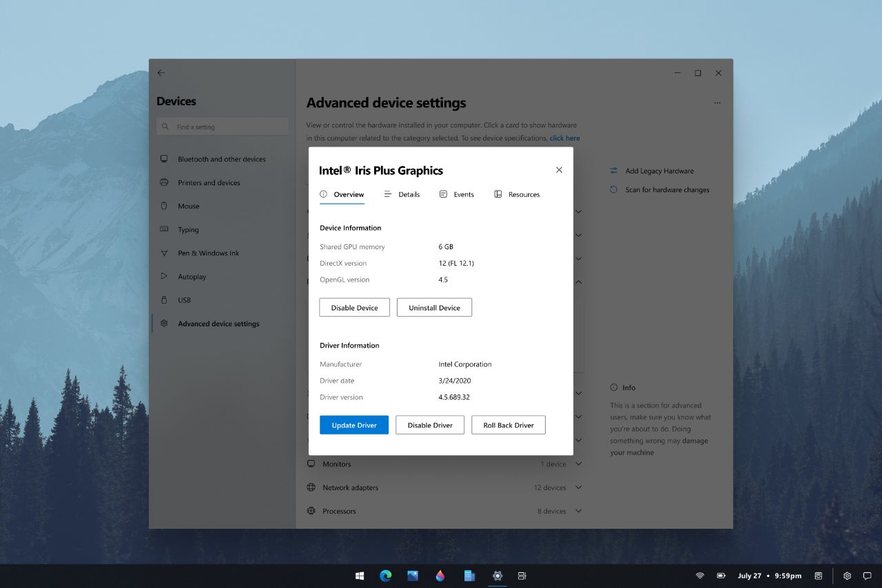Switch to the Details tab
Screen dimensions: 882x588
[x=402, y=194]
